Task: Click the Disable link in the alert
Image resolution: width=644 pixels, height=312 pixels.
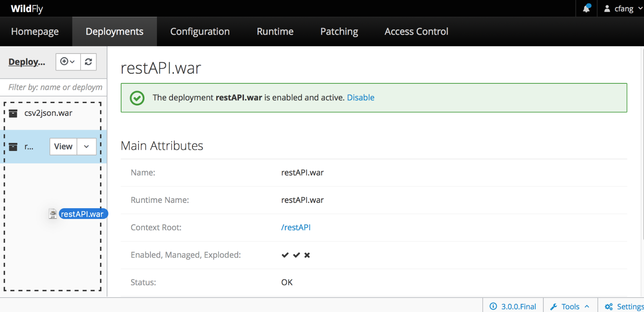Action: 361,97
